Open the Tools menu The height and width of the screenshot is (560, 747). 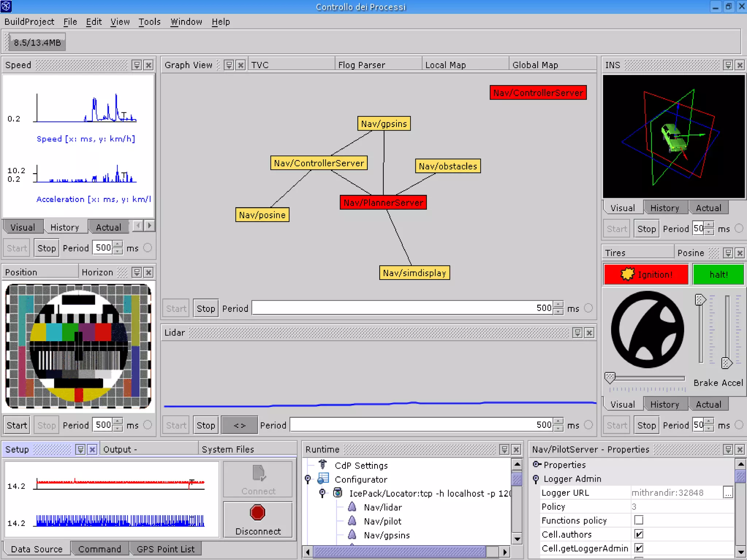149,22
